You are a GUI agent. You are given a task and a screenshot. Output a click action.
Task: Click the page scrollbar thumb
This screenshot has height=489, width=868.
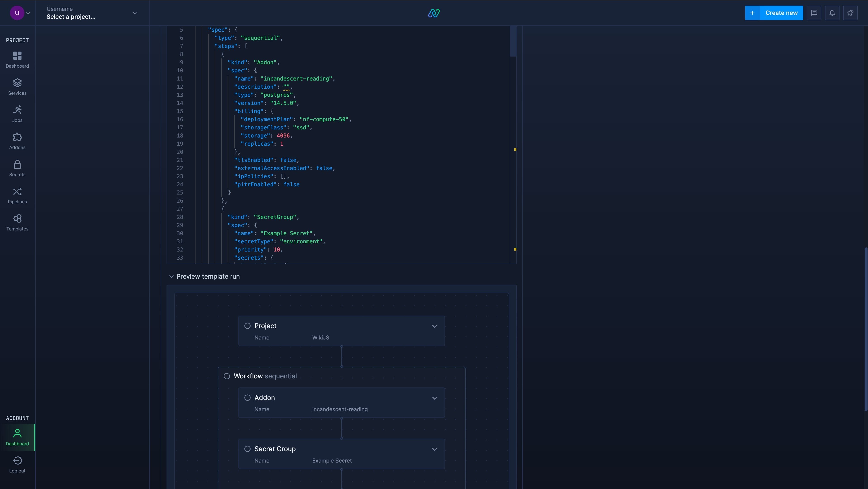tap(866, 329)
